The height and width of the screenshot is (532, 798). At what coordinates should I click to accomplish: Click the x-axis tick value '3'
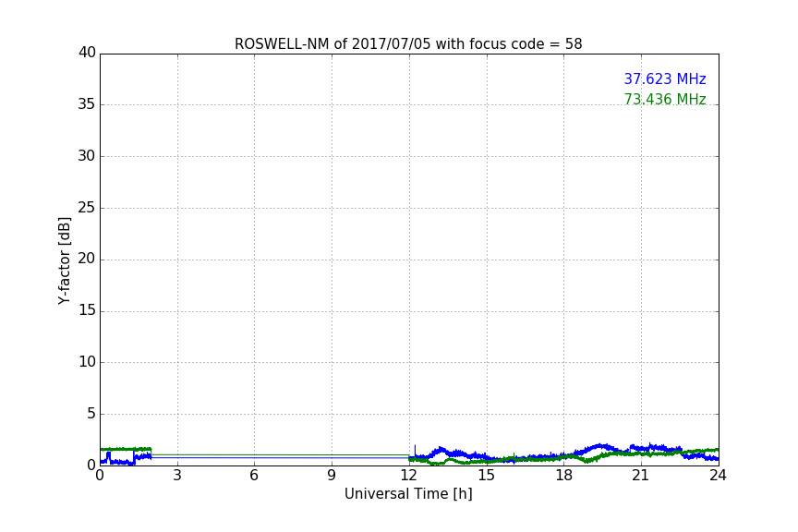[177, 476]
